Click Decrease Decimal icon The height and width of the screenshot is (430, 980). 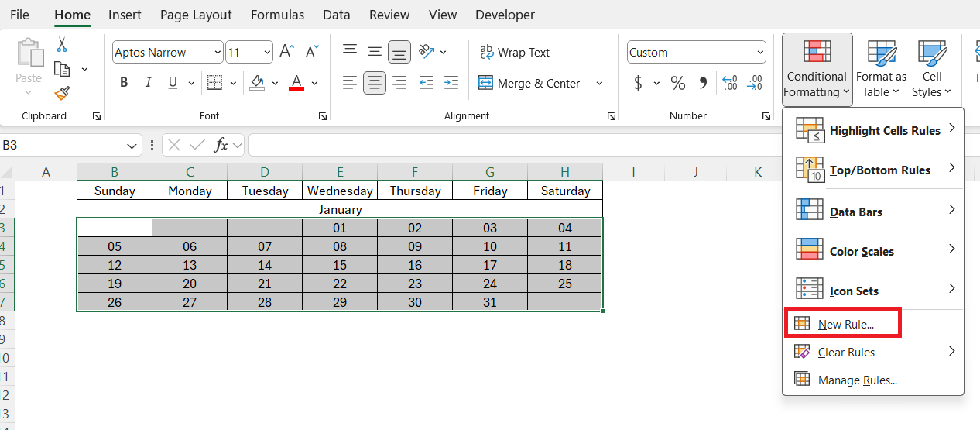pos(756,83)
